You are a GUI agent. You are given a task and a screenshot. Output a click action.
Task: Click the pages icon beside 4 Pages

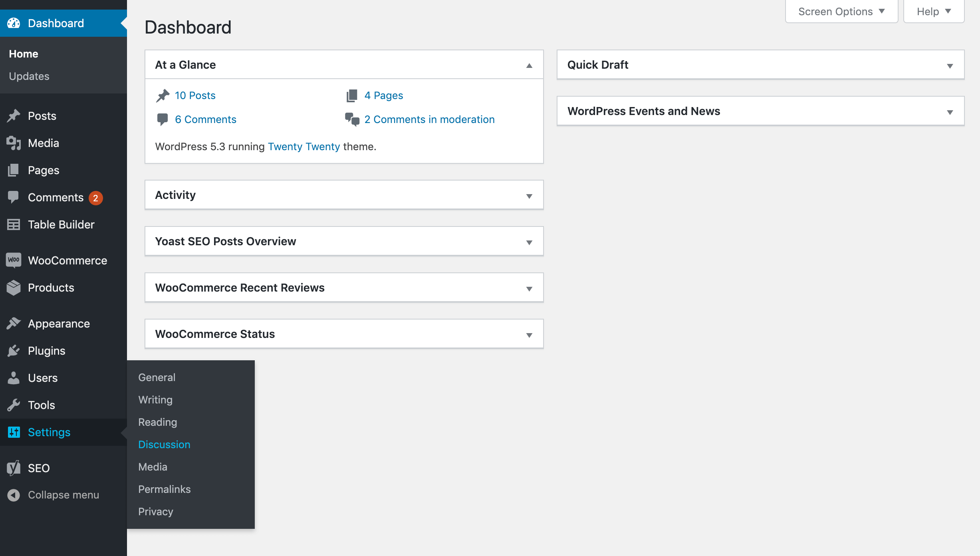coord(352,95)
